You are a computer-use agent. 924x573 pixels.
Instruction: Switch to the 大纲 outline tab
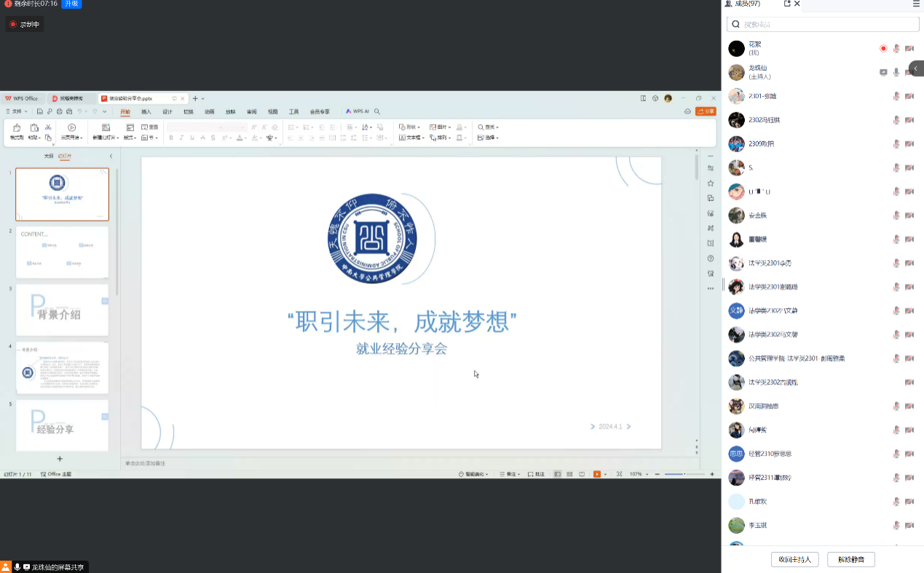[48, 156]
